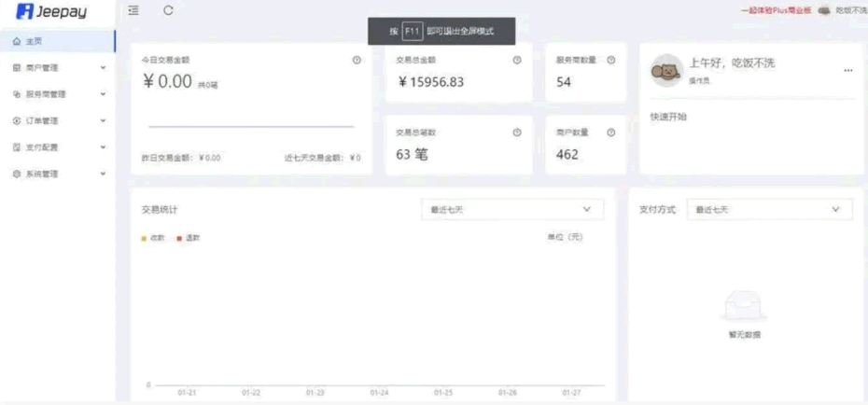
Task: Click the help icon beside 服务商数量
Action: click(611, 60)
